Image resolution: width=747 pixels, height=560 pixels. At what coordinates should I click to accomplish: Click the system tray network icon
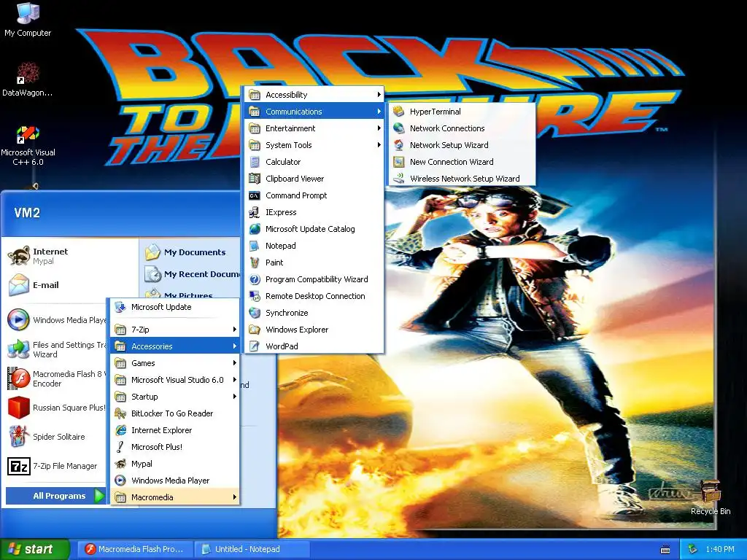click(692, 550)
